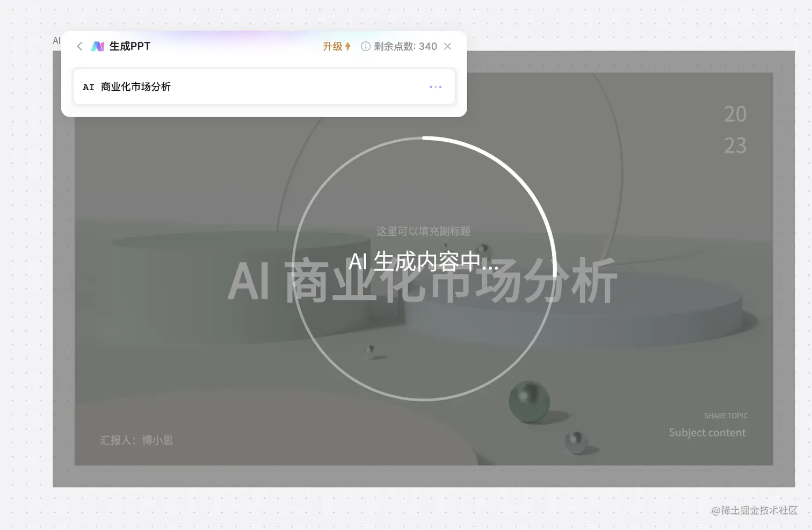This screenshot has width=812, height=530.
Task: Click the Subject content text on slide
Action: [x=707, y=432]
